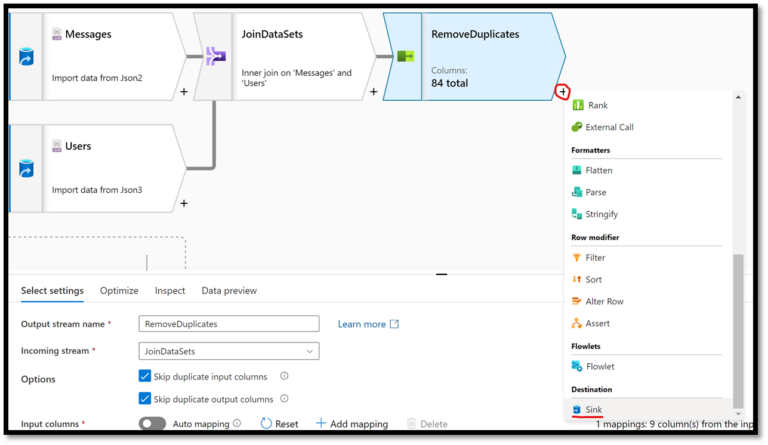Open the Learn more link

coord(368,324)
